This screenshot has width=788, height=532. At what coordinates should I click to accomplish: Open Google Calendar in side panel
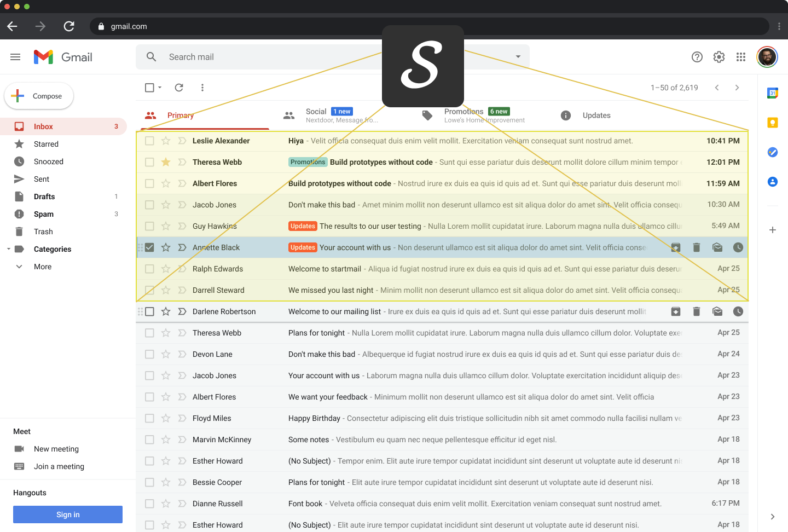(773, 93)
